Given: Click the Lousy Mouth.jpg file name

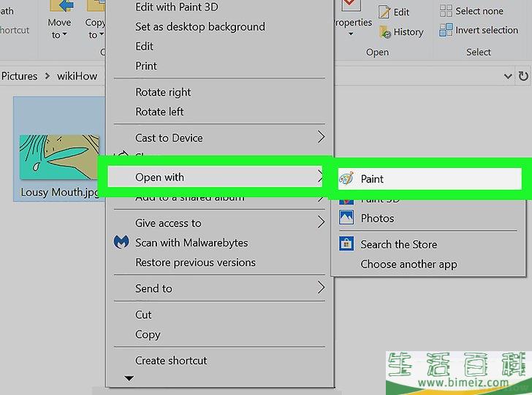Looking at the screenshot, I should (x=60, y=192).
